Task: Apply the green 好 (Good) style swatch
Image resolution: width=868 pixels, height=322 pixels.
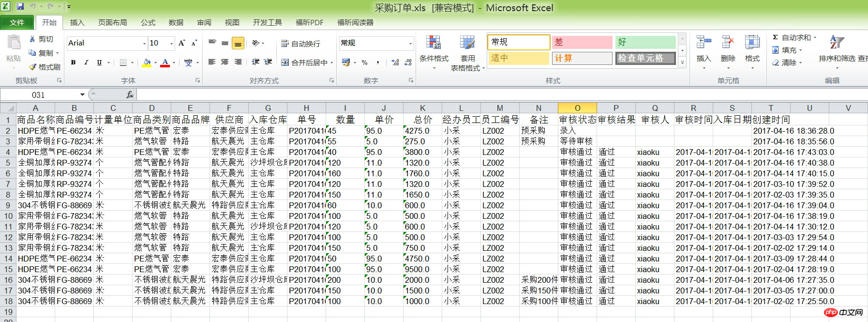Action: pyautogui.click(x=646, y=42)
